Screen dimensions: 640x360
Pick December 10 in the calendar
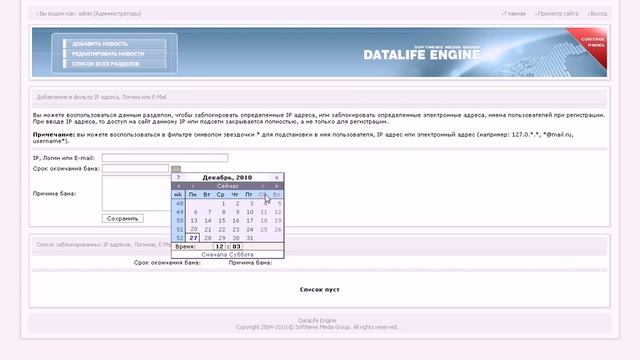click(249, 212)
